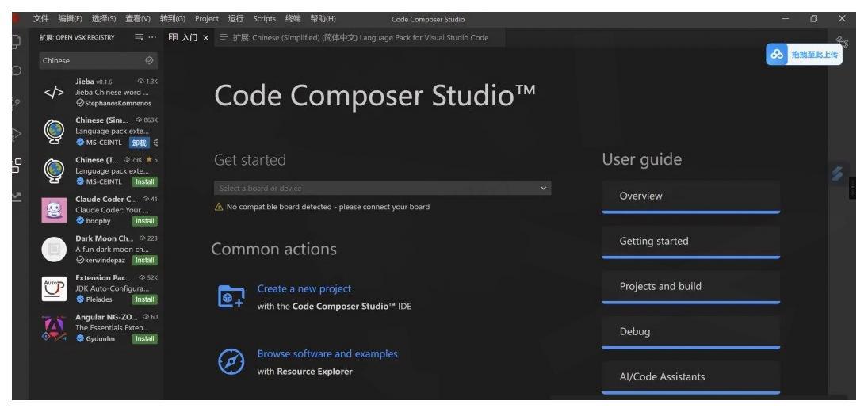Image resolution: width=868 pixels, height=412 pixels.
Task: Click the Extension Pack Auto JDK cup icon
Action: (54, 288)
